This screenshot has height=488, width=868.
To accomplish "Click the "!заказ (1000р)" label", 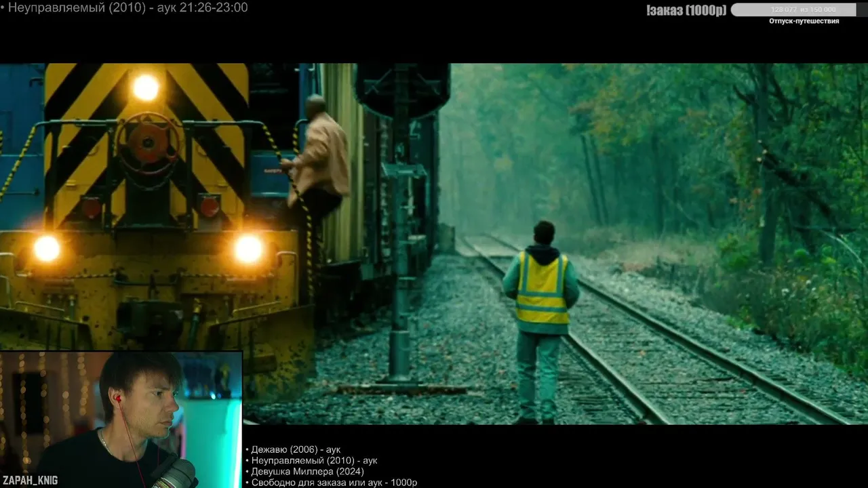I will click(x=686, y=9).
